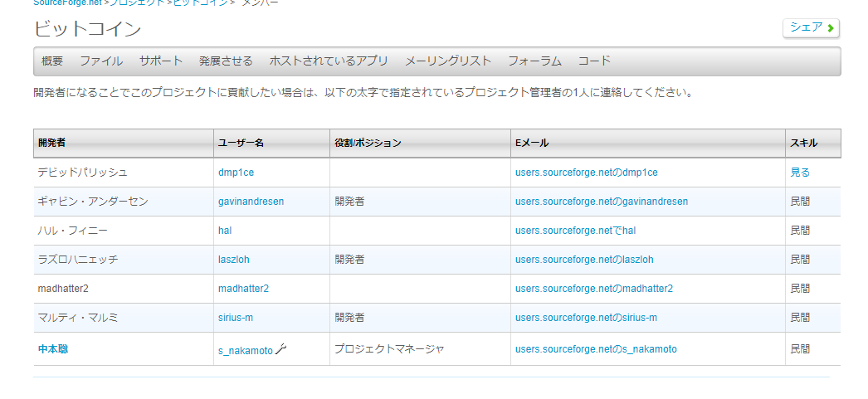868x399 pixels.
Task: Email dmp1ce at users.sourceforge.net
Action: point(586,173)
